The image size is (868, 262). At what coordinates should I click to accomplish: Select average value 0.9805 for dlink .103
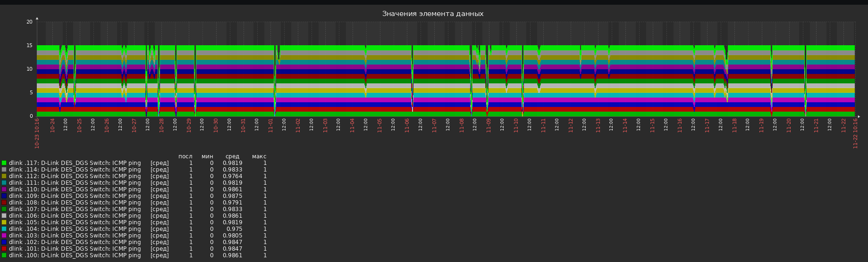(x=232, y=236)
